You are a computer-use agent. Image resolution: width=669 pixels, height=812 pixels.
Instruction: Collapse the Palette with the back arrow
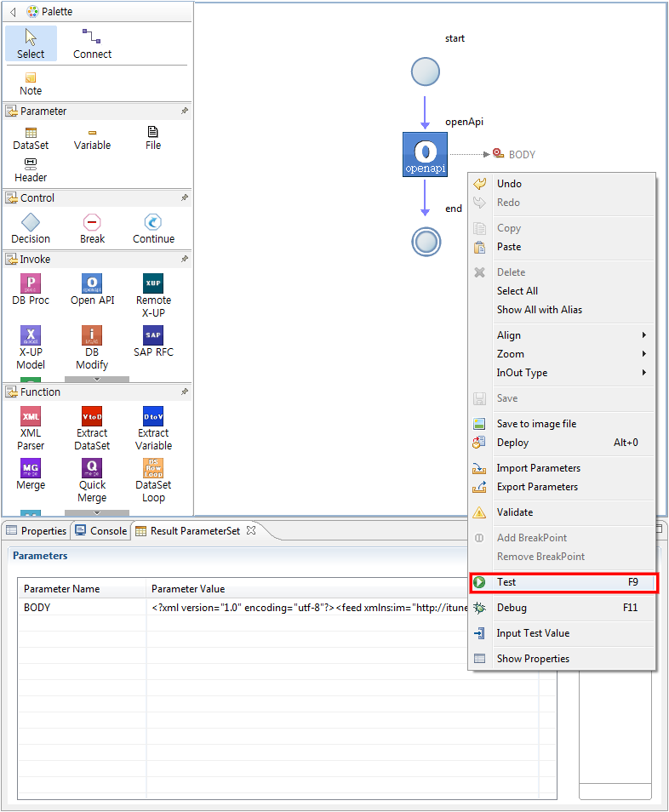(13, 11)
